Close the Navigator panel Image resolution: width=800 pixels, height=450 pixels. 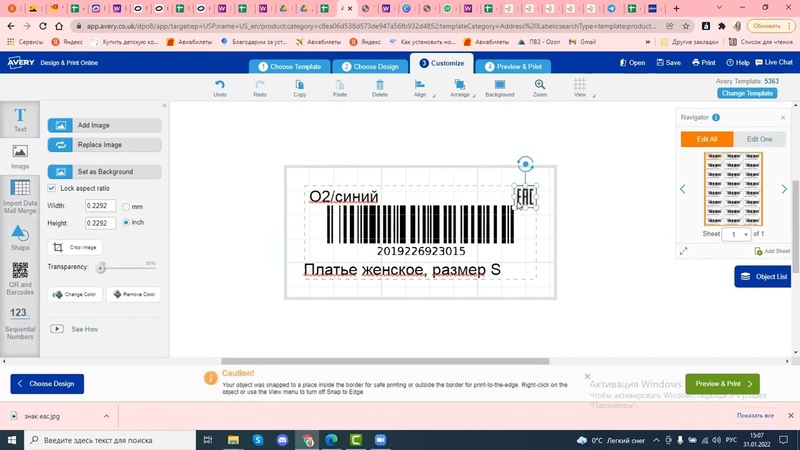783,118
